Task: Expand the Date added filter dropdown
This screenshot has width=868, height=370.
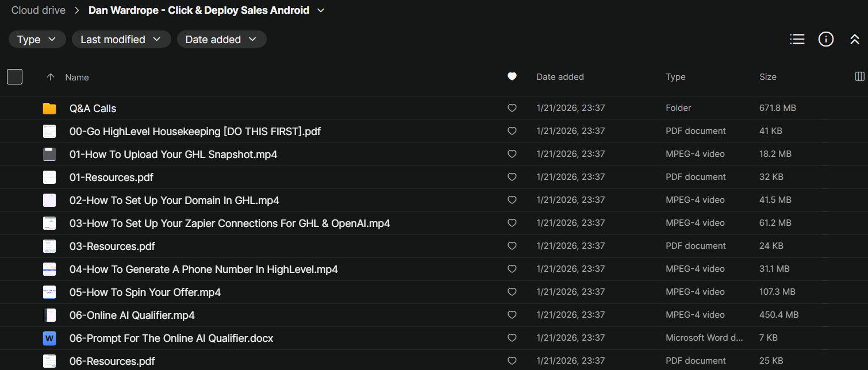Action: click(x=221, y=39)
